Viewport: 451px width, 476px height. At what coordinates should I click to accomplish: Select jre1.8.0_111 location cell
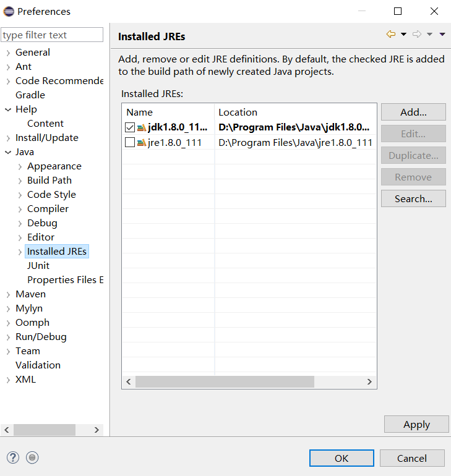pos(296,142)
